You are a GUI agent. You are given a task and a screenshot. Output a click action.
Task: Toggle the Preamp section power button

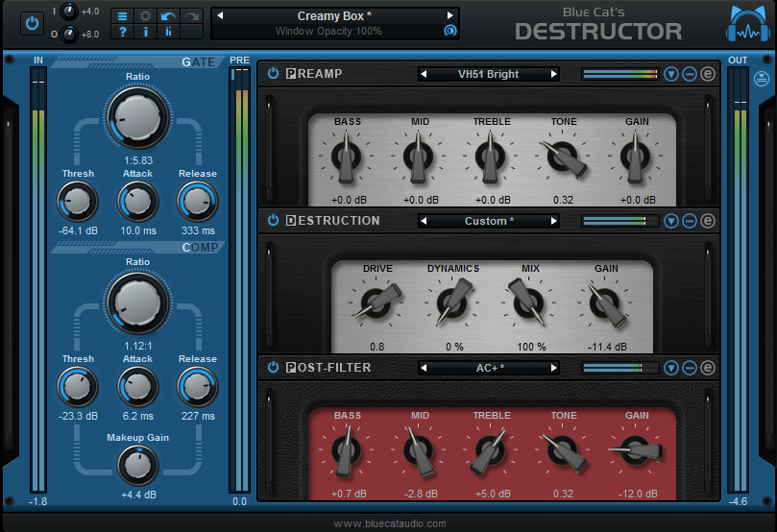coord(273,74)
